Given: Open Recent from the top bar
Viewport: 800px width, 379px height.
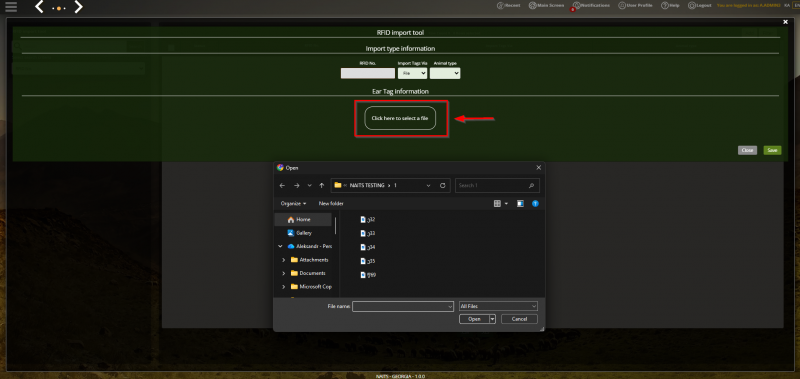Looking at the screenshot, I should (508, 6).
